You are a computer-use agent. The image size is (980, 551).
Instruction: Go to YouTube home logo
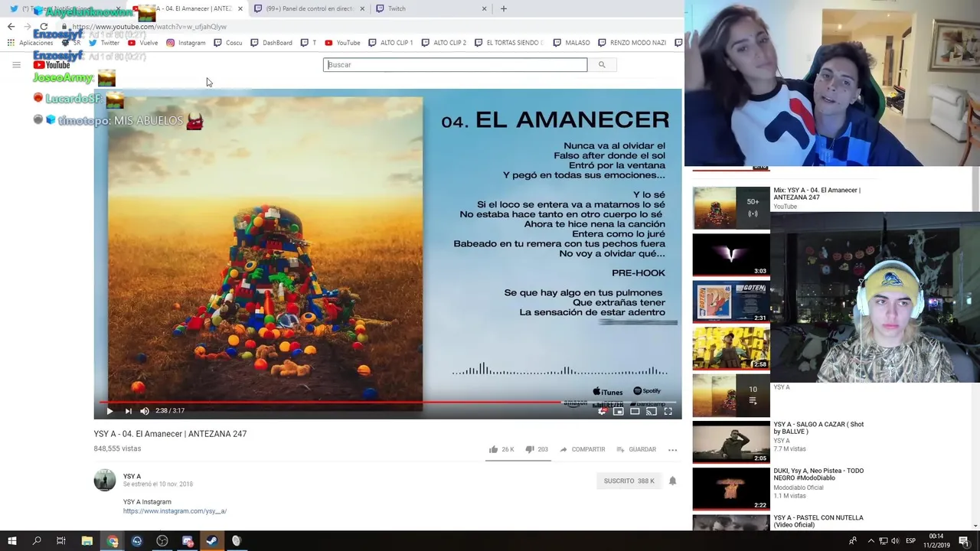coord(52,64)
